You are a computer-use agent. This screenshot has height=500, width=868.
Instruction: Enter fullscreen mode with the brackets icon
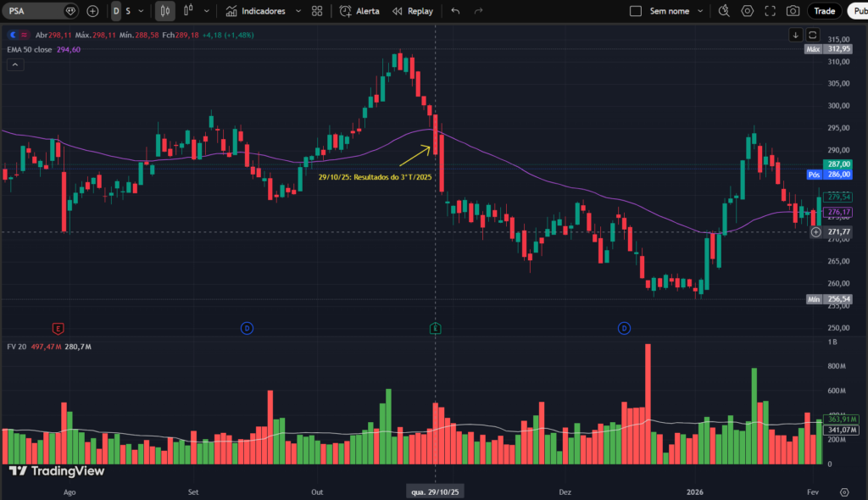(x=770, y=10)
